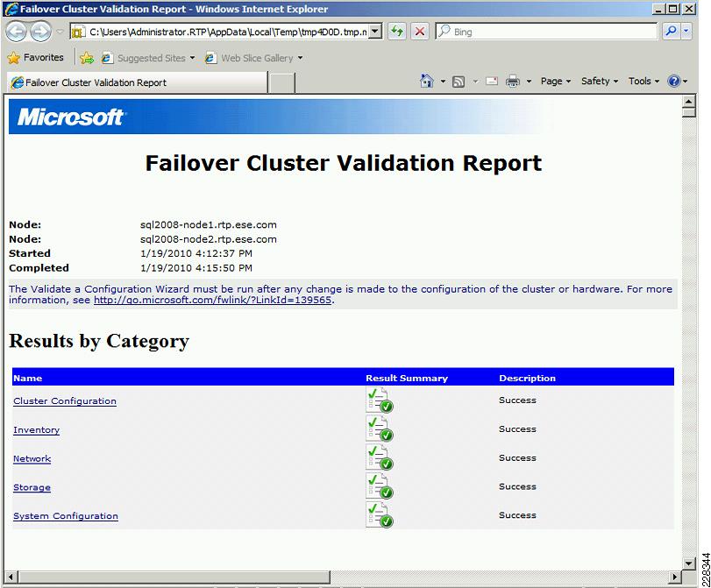
Task: Click the horizontal scrollbar thumb
Action: tap(174, 577)
